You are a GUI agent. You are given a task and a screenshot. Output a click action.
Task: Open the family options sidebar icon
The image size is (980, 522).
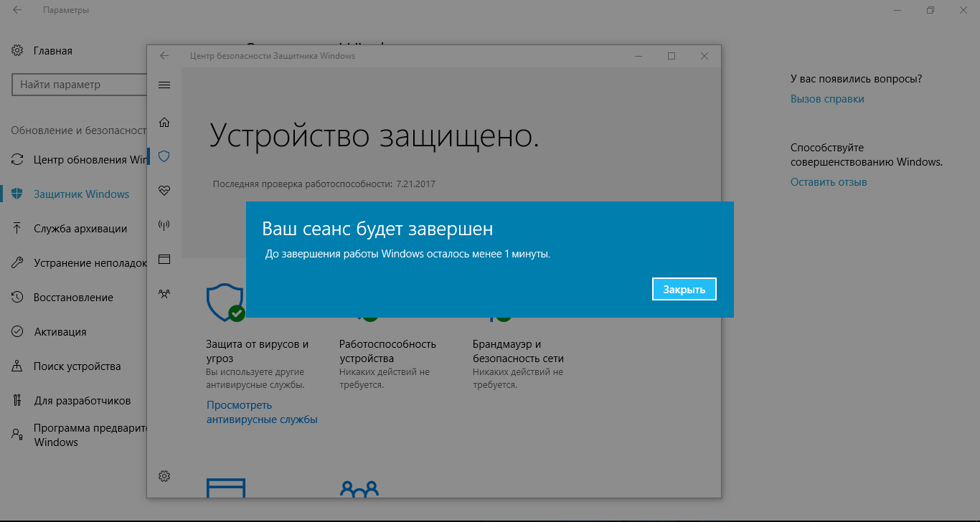click(x=164, y=293)
